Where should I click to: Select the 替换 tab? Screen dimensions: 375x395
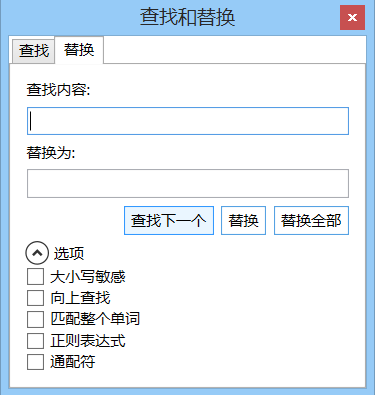pyautogui.click(x=79, y=50)
